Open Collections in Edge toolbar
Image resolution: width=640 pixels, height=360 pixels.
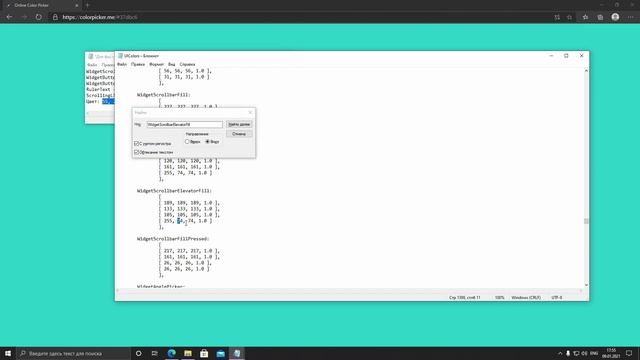[600, 17]
